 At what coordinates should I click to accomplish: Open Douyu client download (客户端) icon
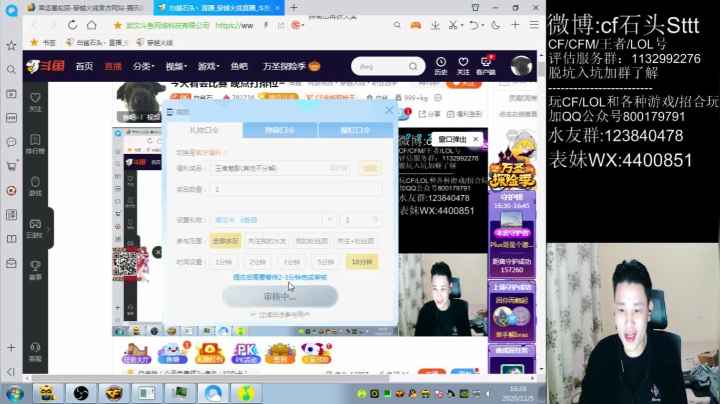[x=486, y=66]
